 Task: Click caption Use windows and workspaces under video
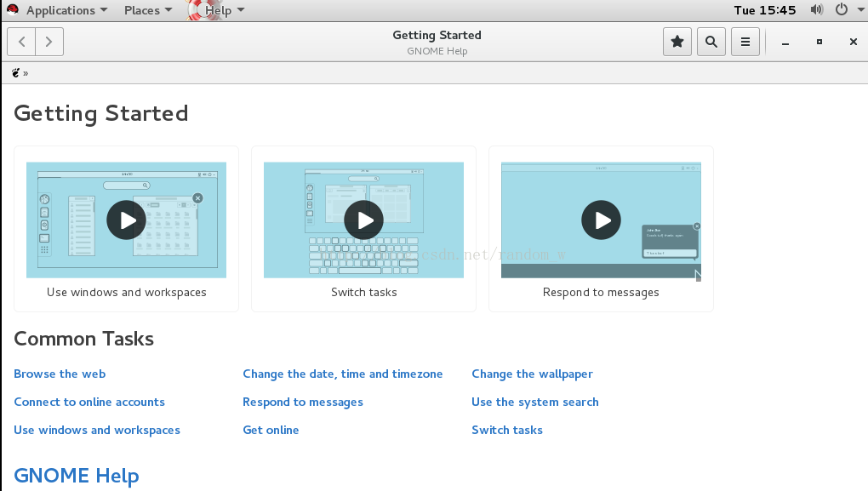pos(126,292)
